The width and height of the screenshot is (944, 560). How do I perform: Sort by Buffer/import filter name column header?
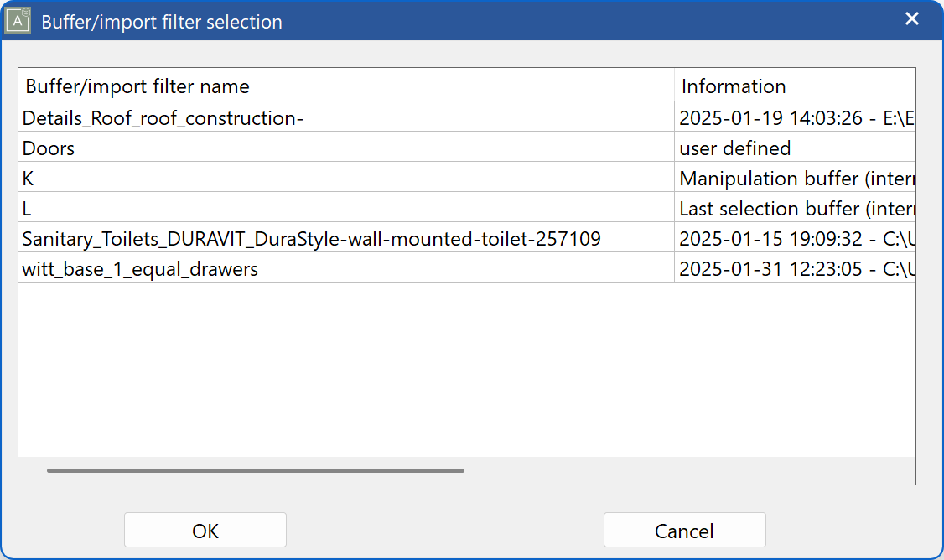click(346, 86)
